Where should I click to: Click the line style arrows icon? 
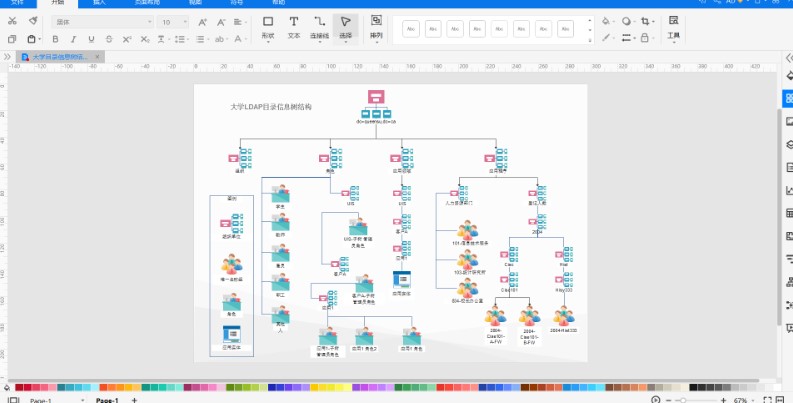(627, 37)
